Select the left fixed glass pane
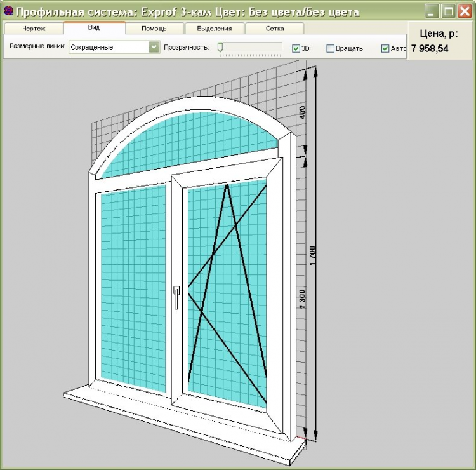 pos(133,288)
